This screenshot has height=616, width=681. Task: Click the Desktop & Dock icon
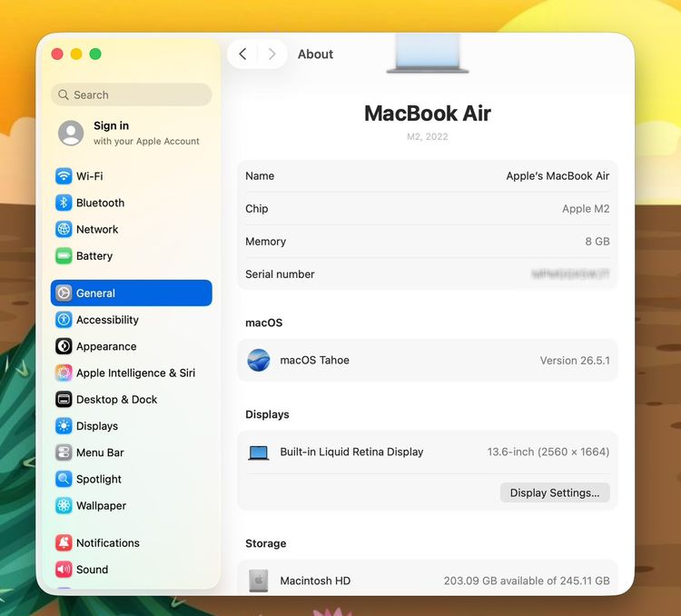click(64, 399)
